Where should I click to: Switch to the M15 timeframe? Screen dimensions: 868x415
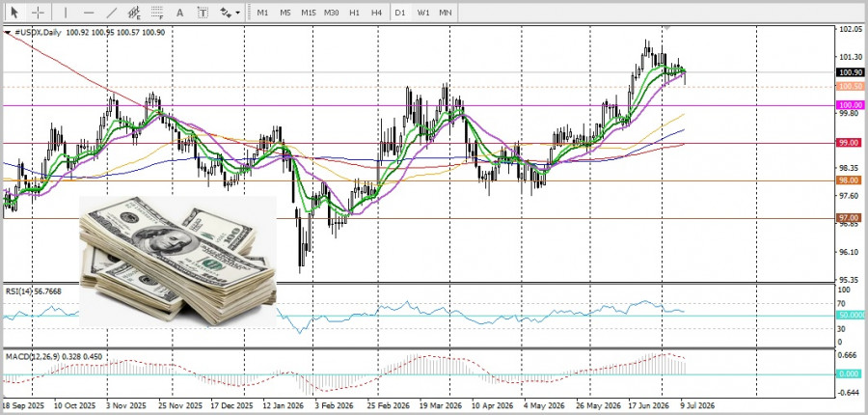point(309,13)
